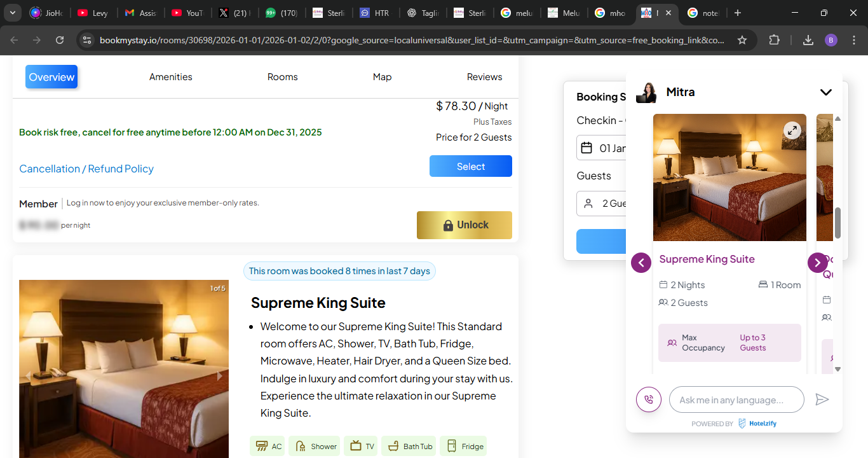Open the Chrome three-dot menu
The image size is (868, 458).
pos(853,40)
